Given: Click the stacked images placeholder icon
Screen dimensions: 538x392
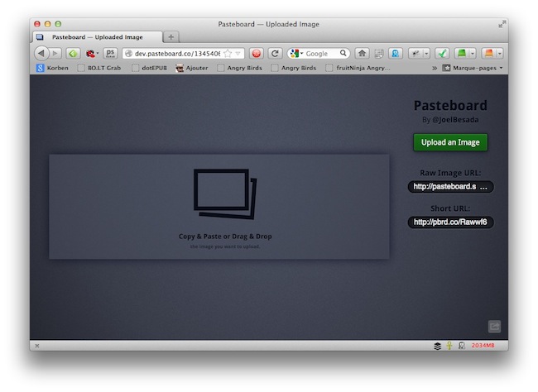Looking at the screenshot, I should point(225,194).
